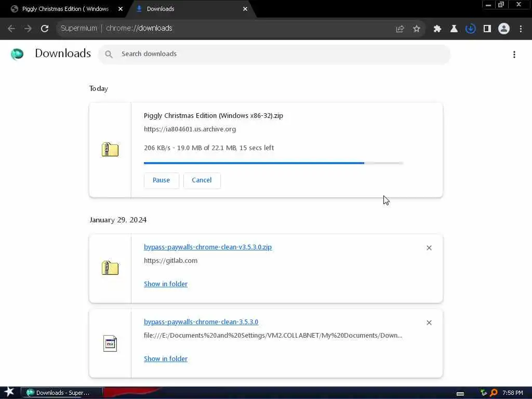The height and width of the screenshot is (399, 532).
Task: Open the browser three-dot menu
Action: (x=521, y=29)
